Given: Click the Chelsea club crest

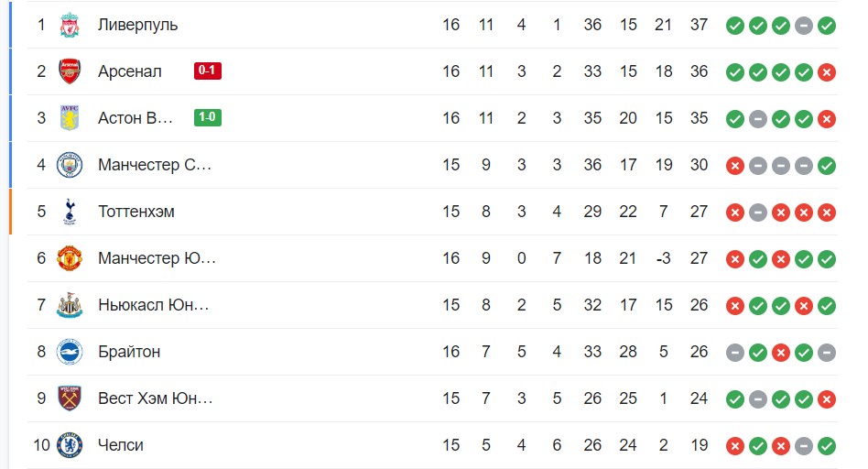Looking at the screenshot, I should 70,445.
